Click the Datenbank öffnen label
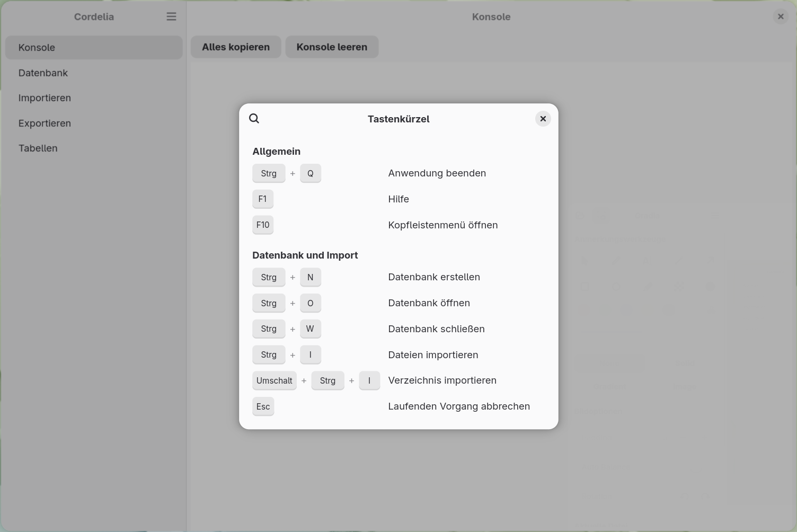The image size is (797, 532). [x=429, y=303]
